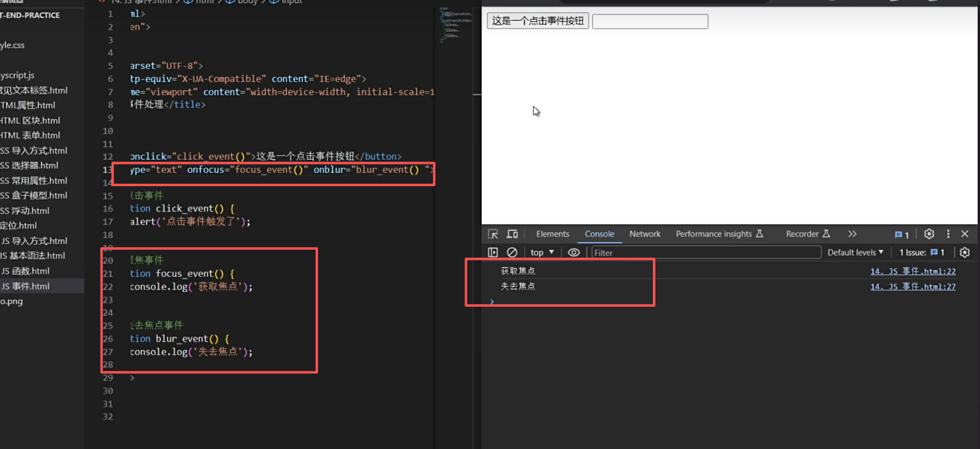Click the 这是一个点击事件按钮 button
The width and height of the screenshot is (980, 449).
(538, 21)
